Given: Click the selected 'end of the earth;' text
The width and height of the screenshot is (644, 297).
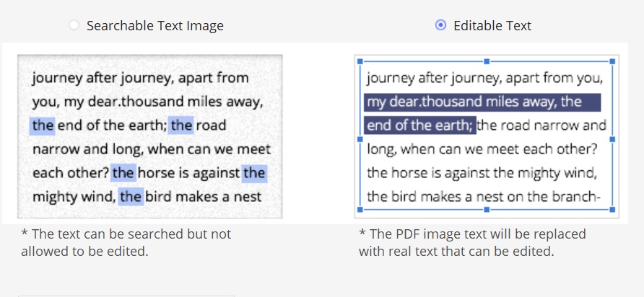Looking at the screenshot, I should [419, 125].
